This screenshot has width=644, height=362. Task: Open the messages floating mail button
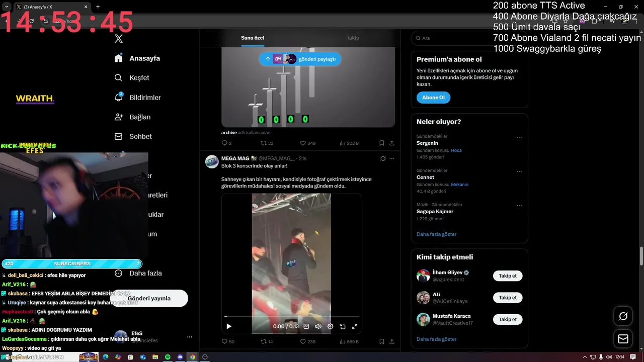[x=623, y=339]
